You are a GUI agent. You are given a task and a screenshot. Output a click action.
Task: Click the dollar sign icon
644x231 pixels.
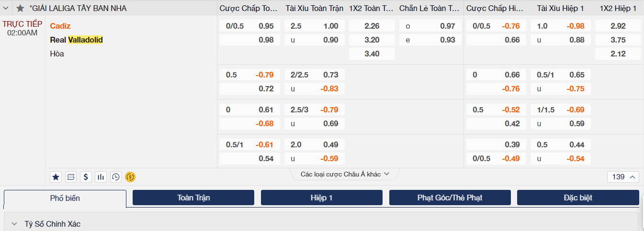[86, 177]
